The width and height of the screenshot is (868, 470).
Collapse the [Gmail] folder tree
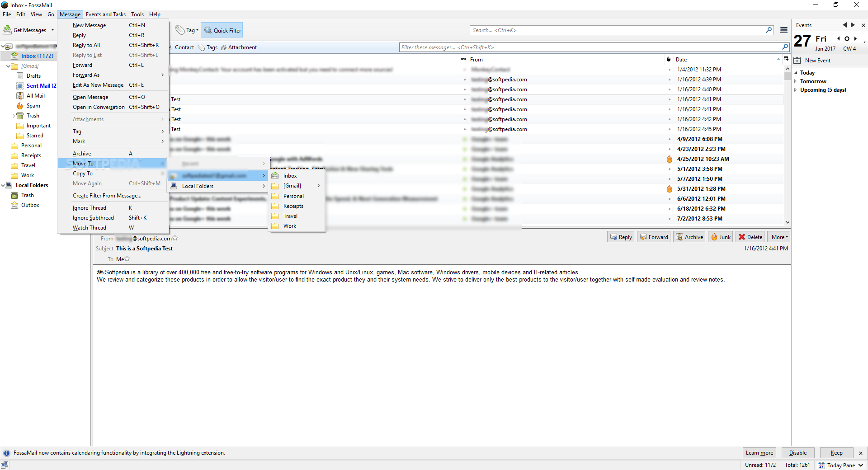[x=8, y=66]
